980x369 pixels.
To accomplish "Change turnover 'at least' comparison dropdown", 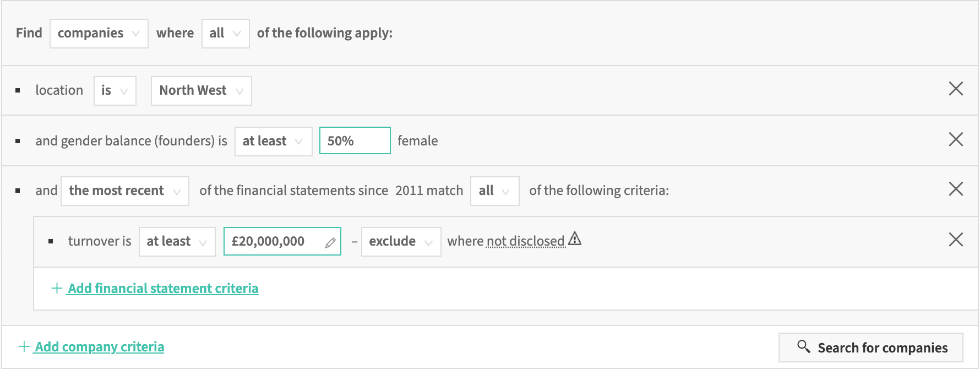I will click(x=177, y=242).
